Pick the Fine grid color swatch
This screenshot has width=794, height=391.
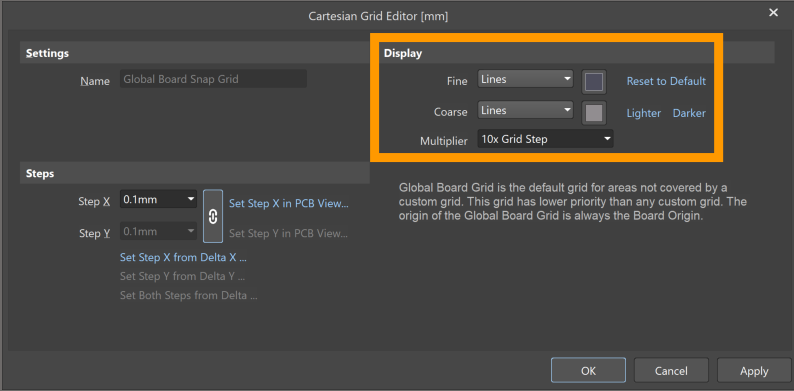coord(594,82)
